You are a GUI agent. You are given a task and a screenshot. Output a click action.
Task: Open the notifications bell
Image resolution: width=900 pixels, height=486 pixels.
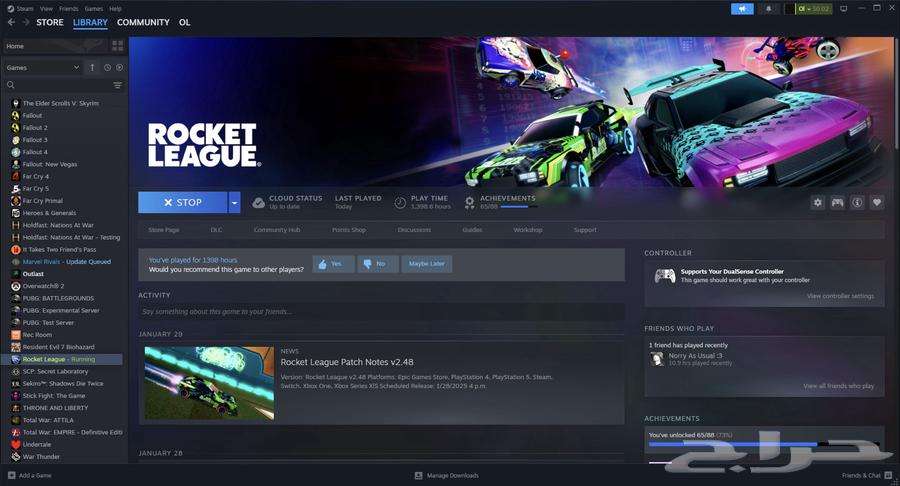tap(769, 9)
